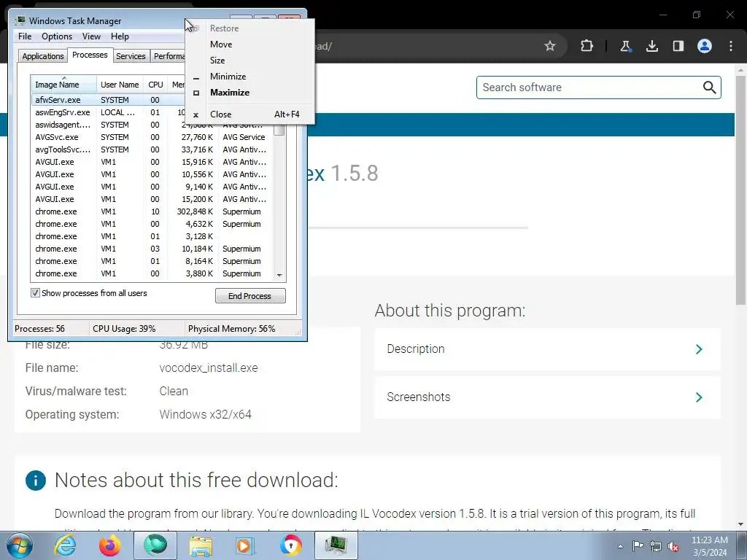Select the afwServ.exe process row
This screenshot has height=560, width=747.
[108, 100]
